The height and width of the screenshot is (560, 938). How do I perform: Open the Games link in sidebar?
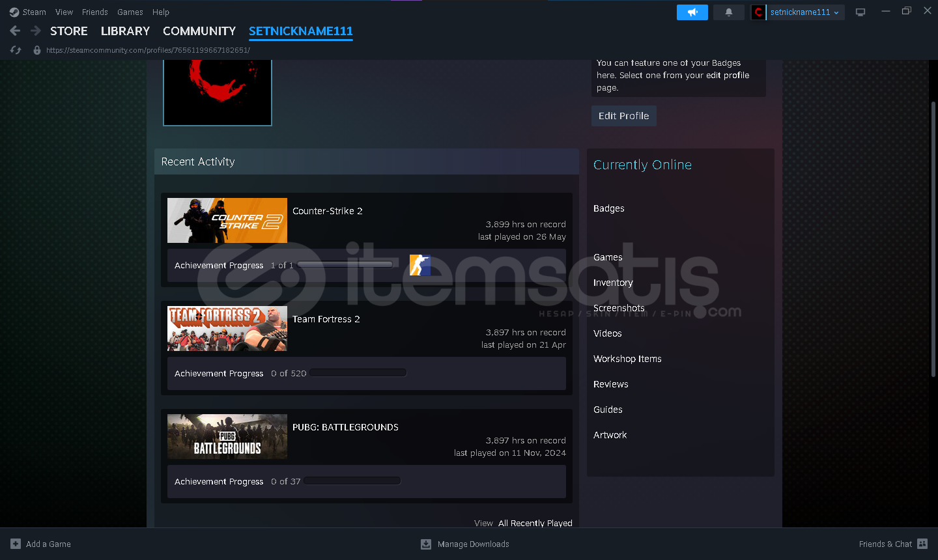pos(608,257)
